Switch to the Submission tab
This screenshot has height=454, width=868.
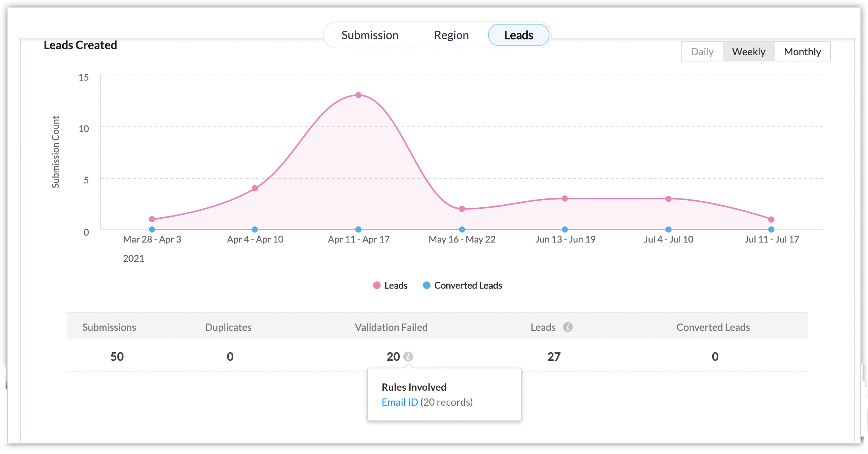370,35
